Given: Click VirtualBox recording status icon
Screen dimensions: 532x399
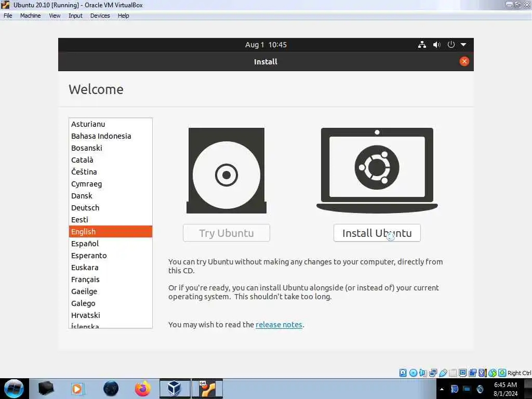Looking at the screenshot, I should [x=472, y=373].
